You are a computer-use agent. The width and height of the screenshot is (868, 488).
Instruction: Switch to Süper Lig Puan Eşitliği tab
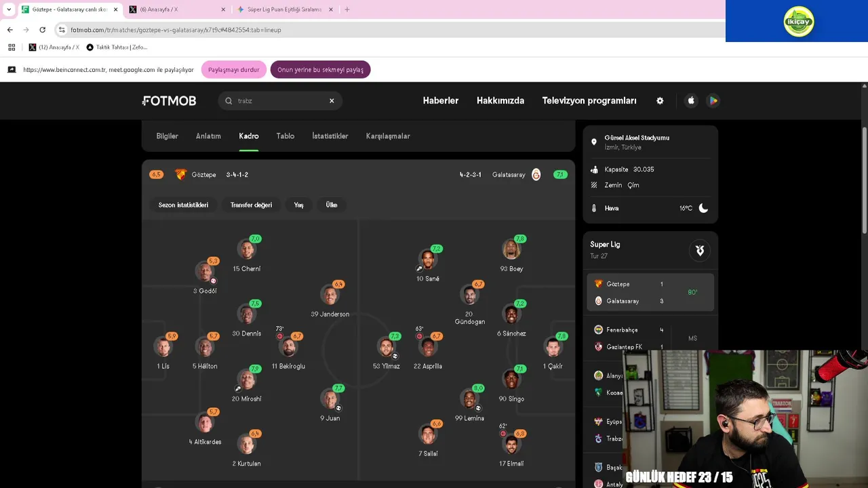(x=285, y=9)
